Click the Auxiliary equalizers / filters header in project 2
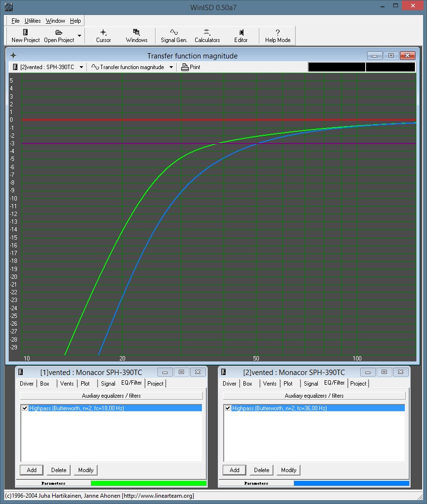Viewport: 427px width, 504px height. point(314,395)
